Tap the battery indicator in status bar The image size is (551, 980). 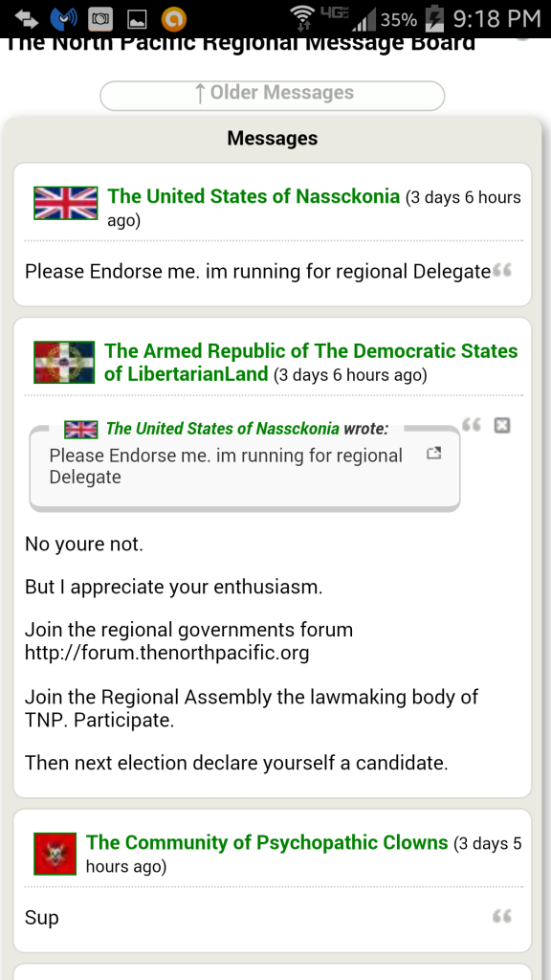coord(433,19)
